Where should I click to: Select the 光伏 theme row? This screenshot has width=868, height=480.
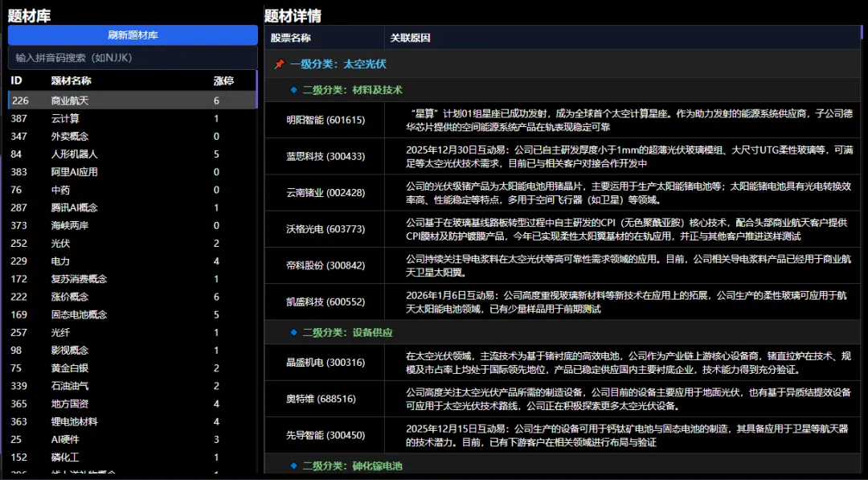(x=133, y=243)
